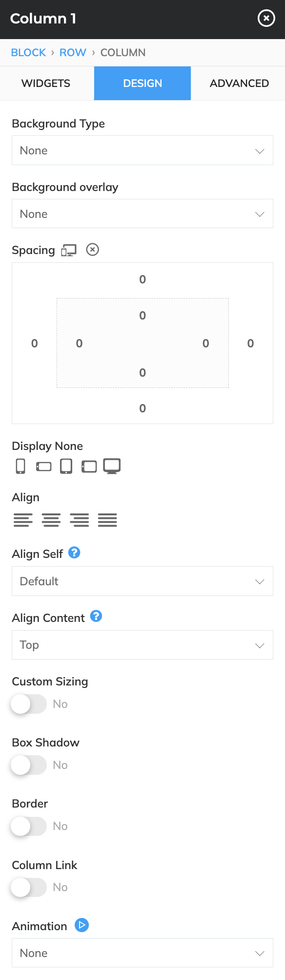Open the Background Type dropdown
Viewport: 285px width, 980px height.
pos(142,150)
